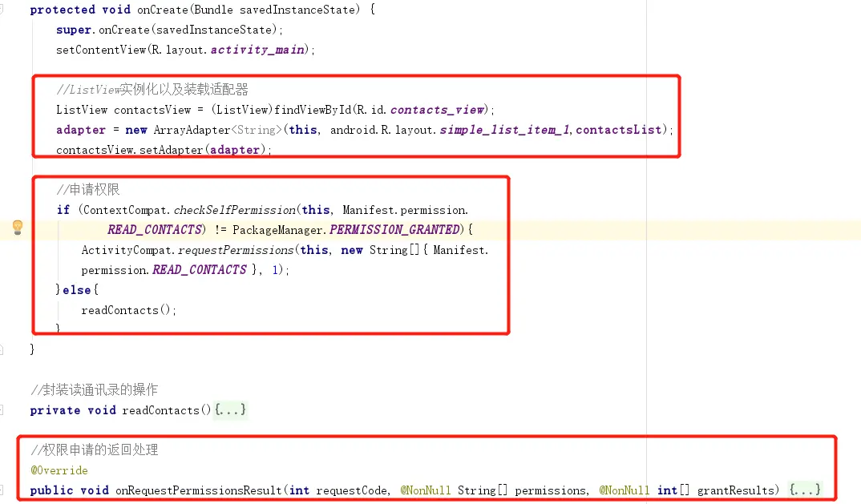Click the setAdapter method call
Image resolution: width=861 pixels, height=504 pixels.
point(172,150)
